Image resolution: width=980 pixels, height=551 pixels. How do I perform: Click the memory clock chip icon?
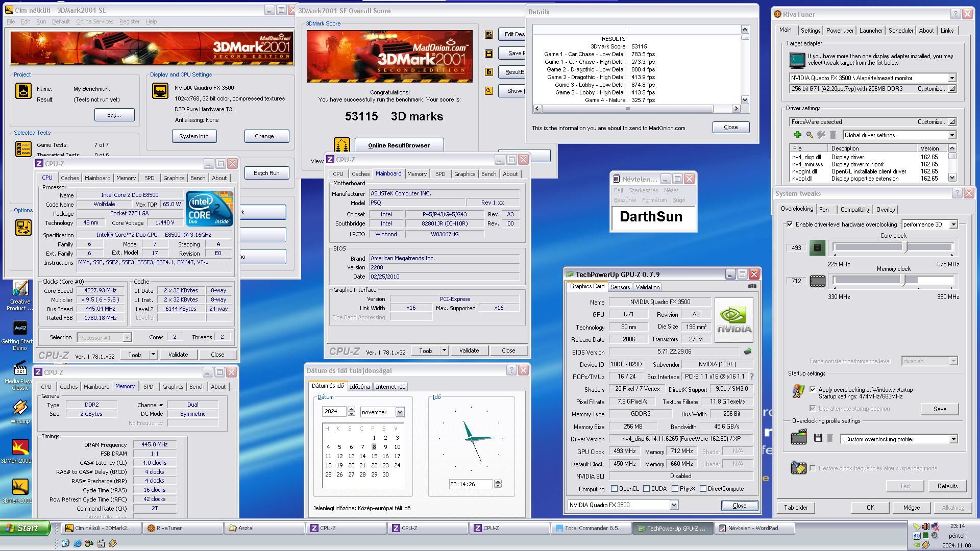817,281
